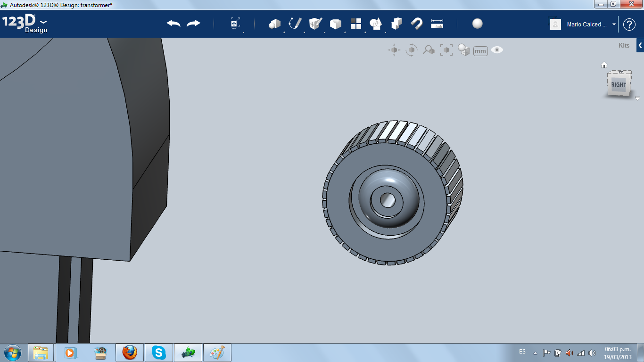Image resolution: width=644 pixels, height=362 pixels.
Task: Undo the last action with the back arrow
Action: pos(173,24)
